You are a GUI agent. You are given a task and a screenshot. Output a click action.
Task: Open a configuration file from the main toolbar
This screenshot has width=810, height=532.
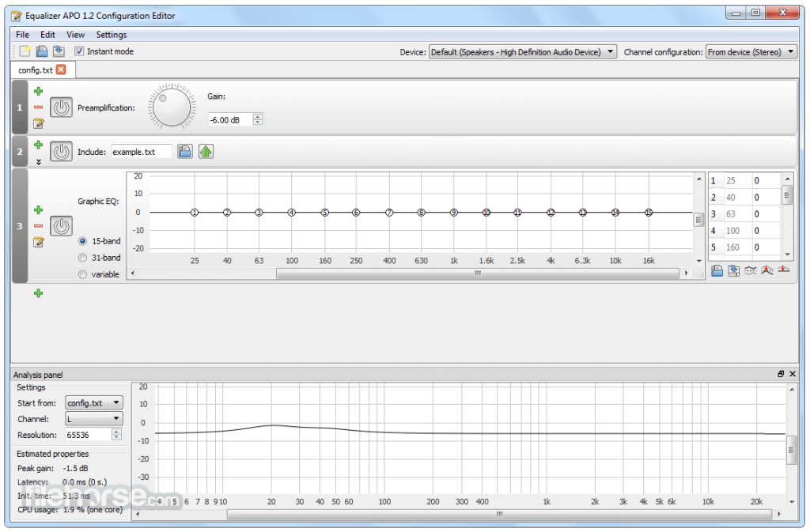(40, 51)
